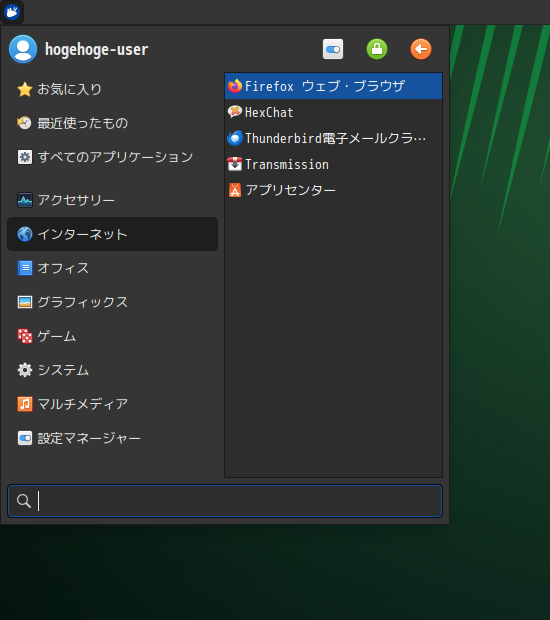The width and height of the screenshot is (550, 620).
Task: Click the Xfce menu button in the panel
Action: point(12,12)
